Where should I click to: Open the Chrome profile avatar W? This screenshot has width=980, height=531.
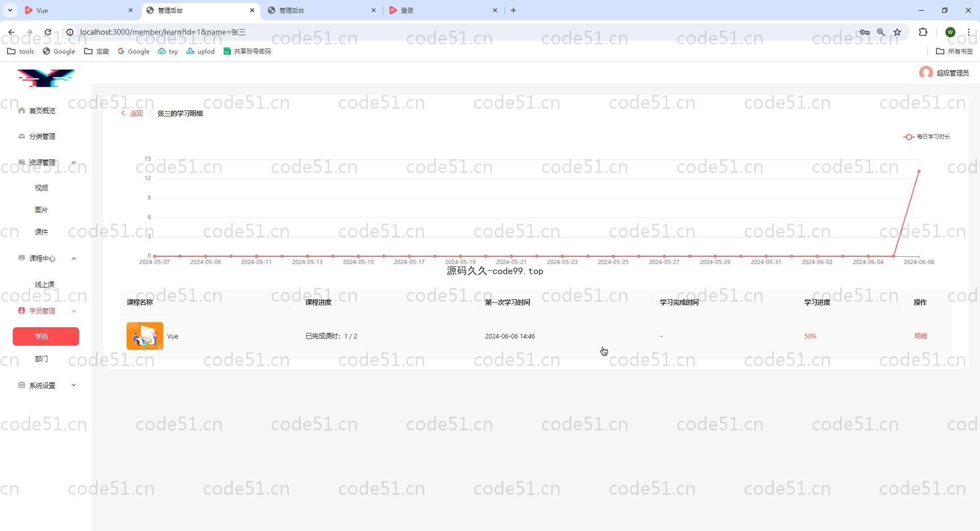coord(950,32)
